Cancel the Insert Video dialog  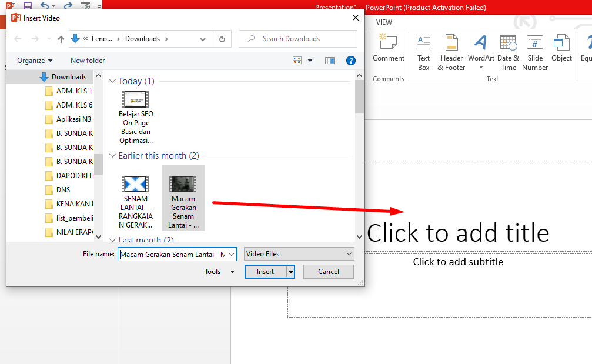[328, 272]
